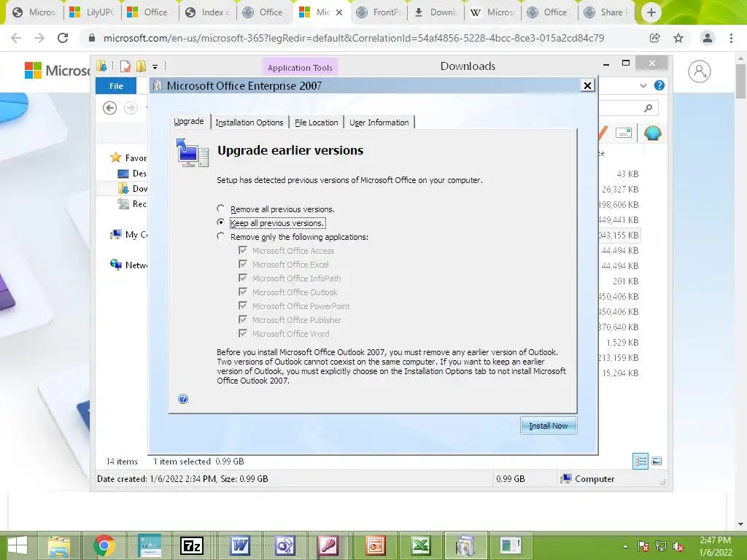Screen dimensions: 747x560
Task: Switch to the Upgrade tab
Action: (189, 122)
